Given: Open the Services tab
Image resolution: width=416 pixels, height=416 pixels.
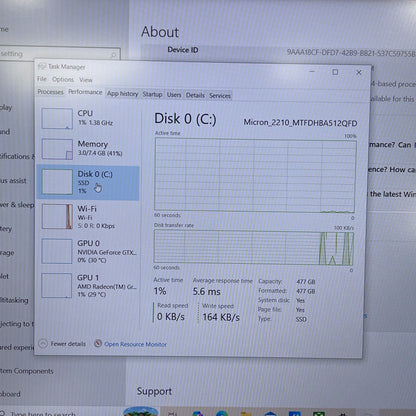Looking at the screenshot, I should [220, 96].
